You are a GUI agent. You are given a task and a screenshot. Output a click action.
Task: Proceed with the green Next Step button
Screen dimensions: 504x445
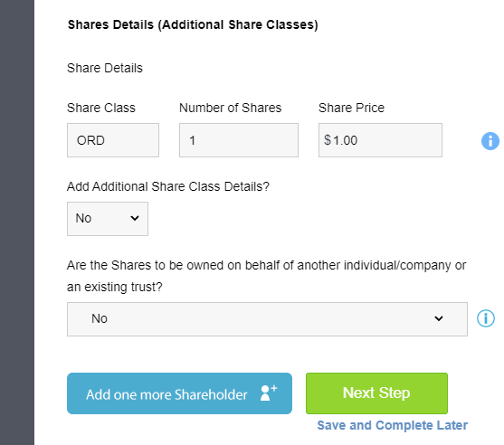376,393
